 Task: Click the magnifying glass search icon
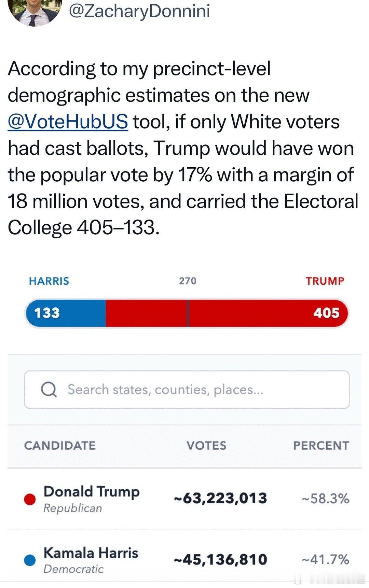(49, 390)
